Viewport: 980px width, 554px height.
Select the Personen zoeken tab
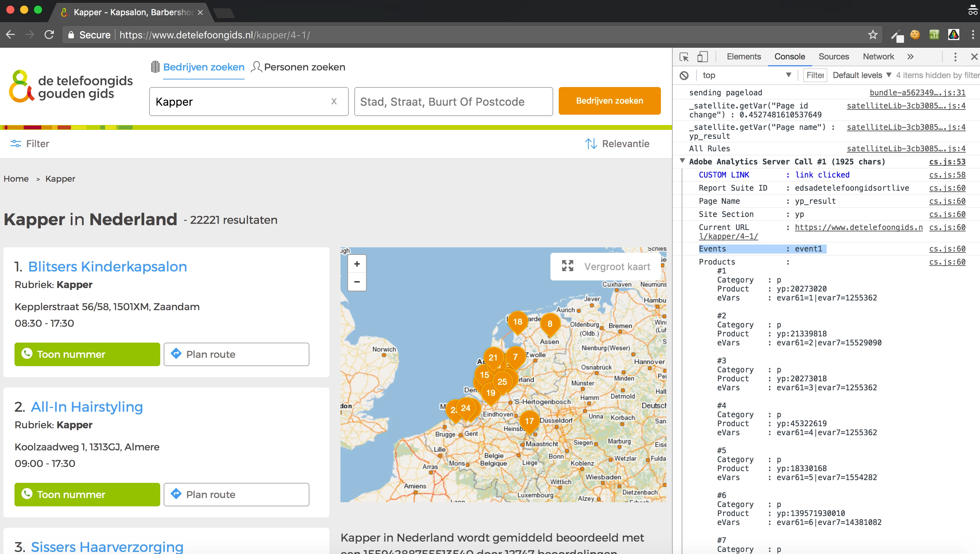pyautogui.click(x=298, y=67)
